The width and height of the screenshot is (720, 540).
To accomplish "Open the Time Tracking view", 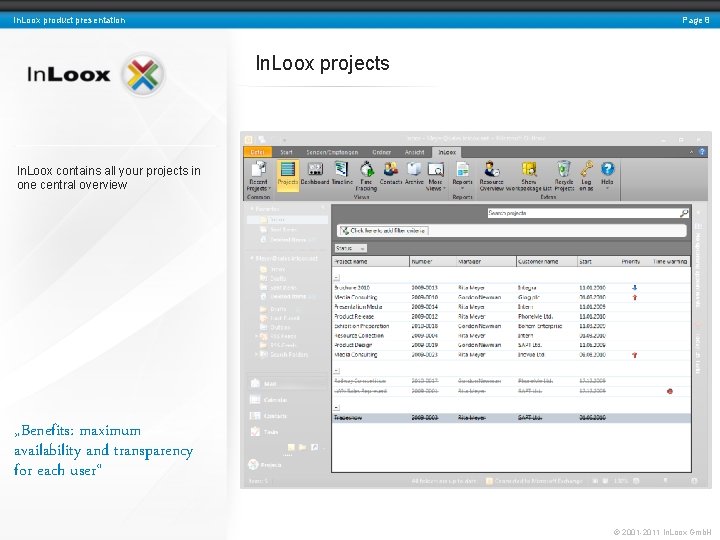I will pos(366,176).
